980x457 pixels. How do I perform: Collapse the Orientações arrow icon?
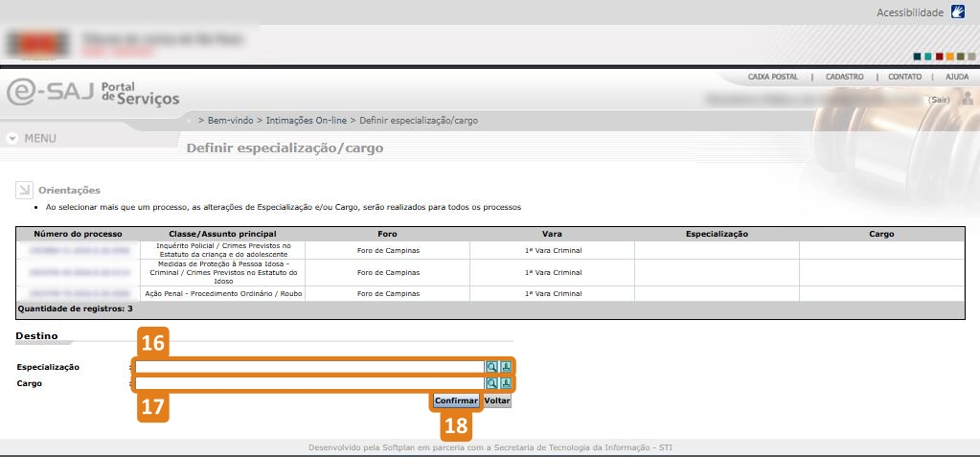[25, 190]
